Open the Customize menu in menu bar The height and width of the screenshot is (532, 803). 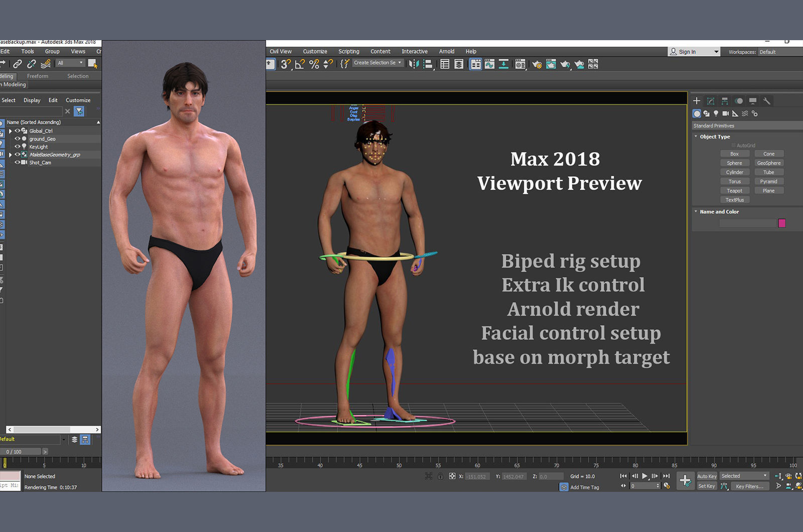[315, 51]
